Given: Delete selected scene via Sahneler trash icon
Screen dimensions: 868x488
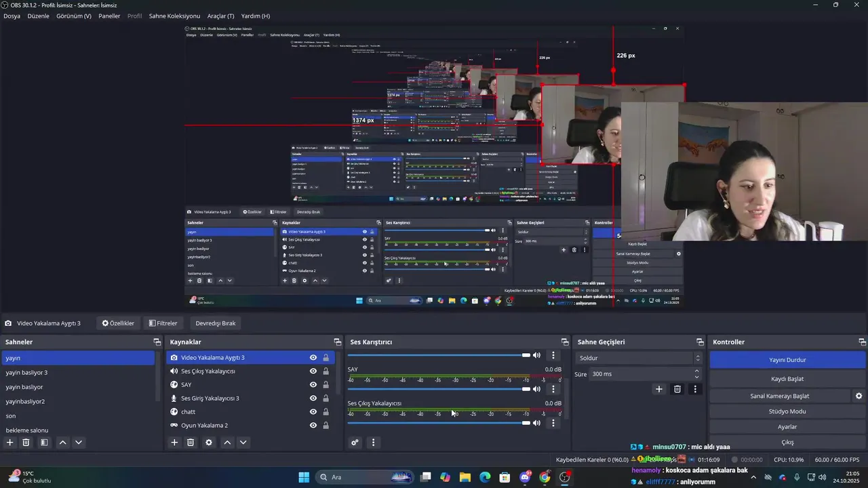Looking at the screenshot, I should [26, 443].
